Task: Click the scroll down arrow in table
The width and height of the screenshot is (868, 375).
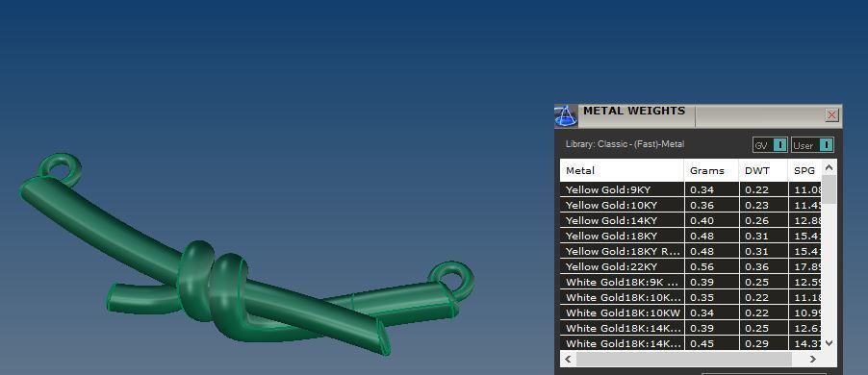Action: pos(829,343)
